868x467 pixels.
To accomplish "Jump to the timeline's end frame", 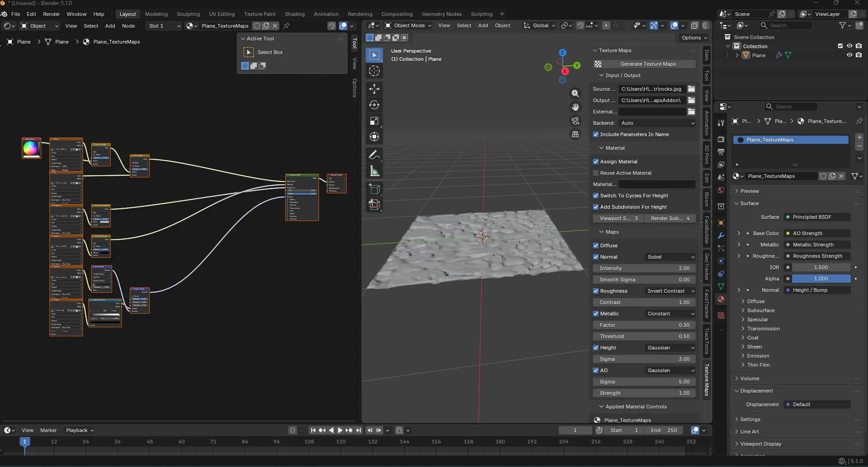I will 358,430.
